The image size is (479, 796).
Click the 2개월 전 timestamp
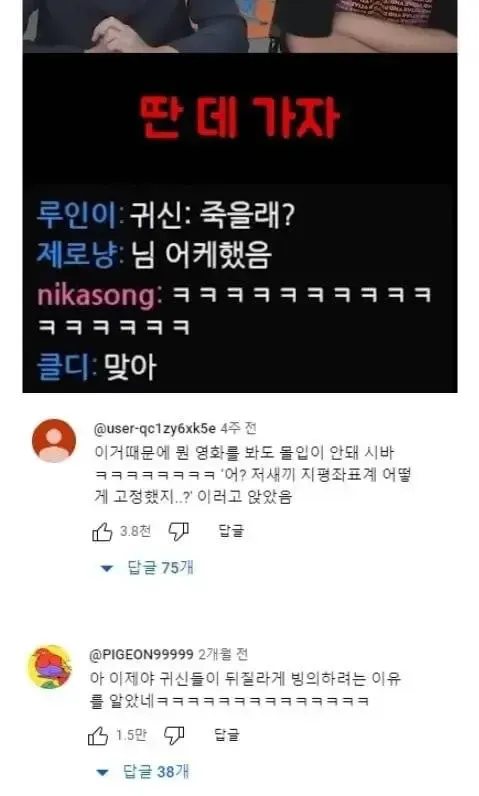[x=223, y=654]
